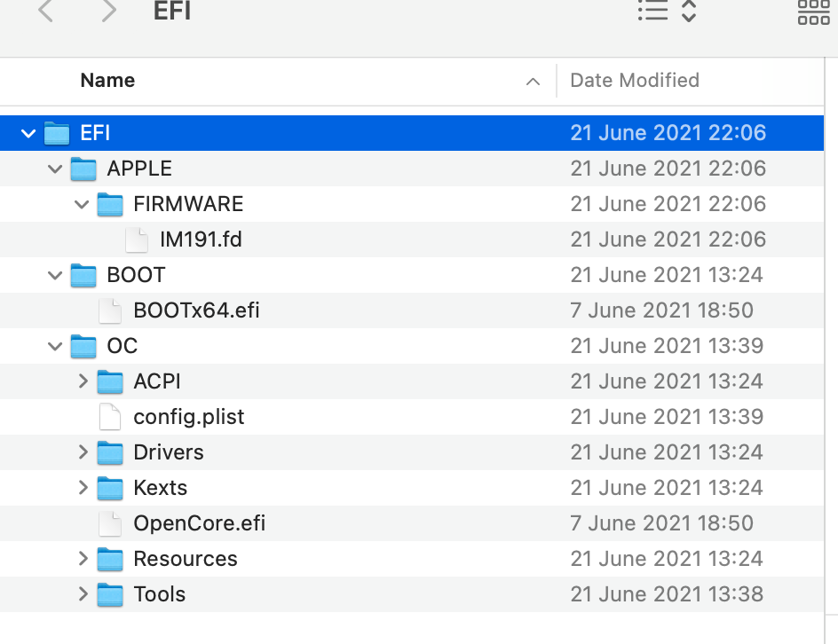Select the APPLE folder icon
The width and height of the screenshot is (838, 644).
point(83,169)
